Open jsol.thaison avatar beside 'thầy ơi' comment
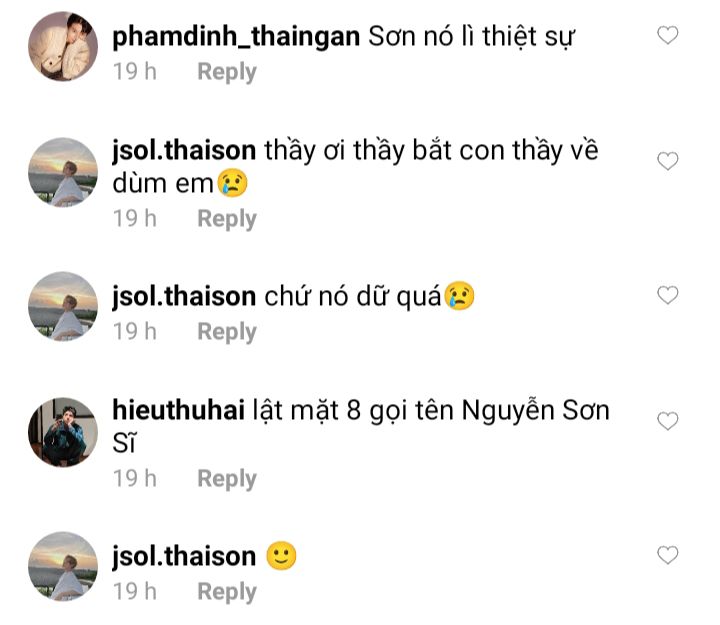 pyautogui.click(x=63, y=172)
